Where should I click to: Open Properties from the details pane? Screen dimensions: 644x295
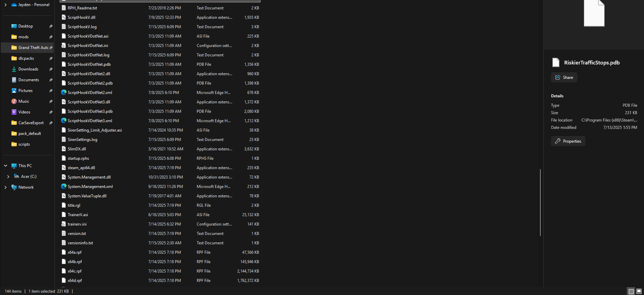568,141
